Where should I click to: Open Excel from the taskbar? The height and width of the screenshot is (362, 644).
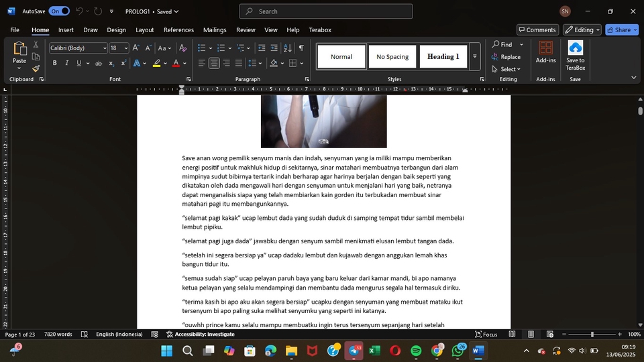pyautogui.click(x=374, y=351)
